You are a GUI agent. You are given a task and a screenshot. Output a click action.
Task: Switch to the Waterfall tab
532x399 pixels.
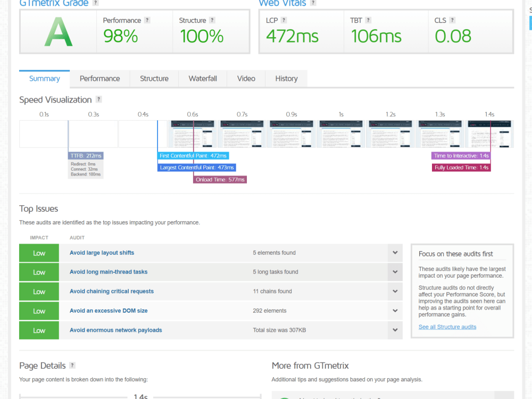pos(203,79)
